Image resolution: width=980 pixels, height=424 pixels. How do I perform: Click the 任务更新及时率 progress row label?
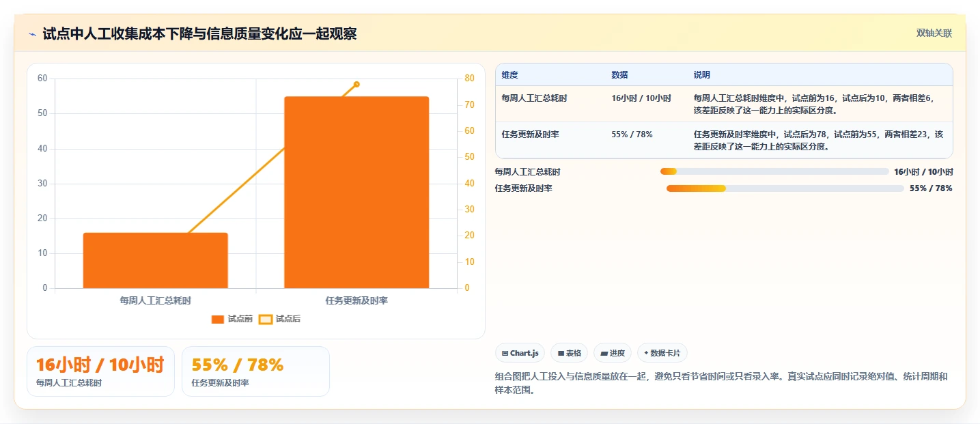pyautogui.click(x=523, y=188)
